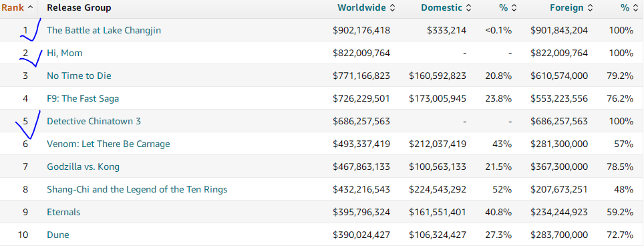
Task: Open Venom: Let There Be Carnage link
Action: 108,144
